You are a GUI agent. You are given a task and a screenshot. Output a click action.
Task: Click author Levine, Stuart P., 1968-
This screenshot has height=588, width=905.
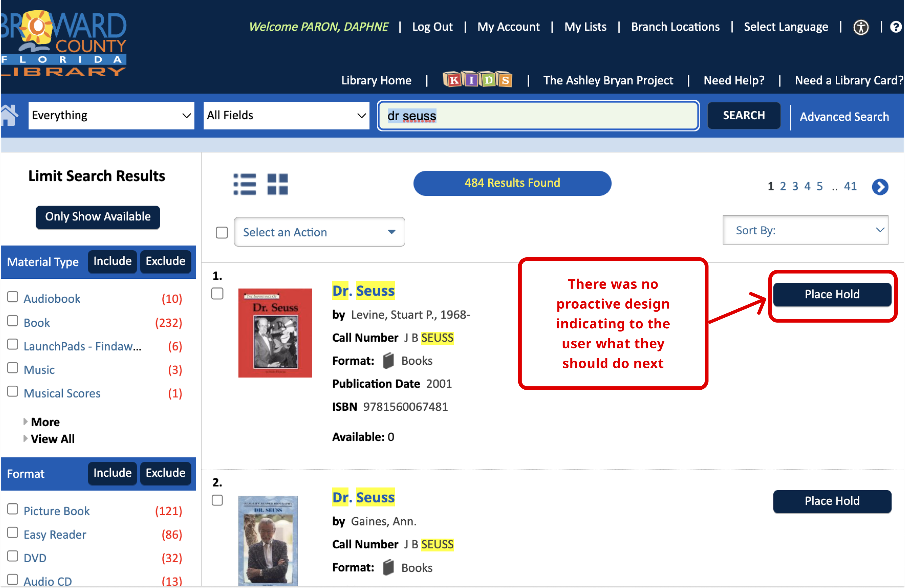pyautogui.click(x=411, y=315)
